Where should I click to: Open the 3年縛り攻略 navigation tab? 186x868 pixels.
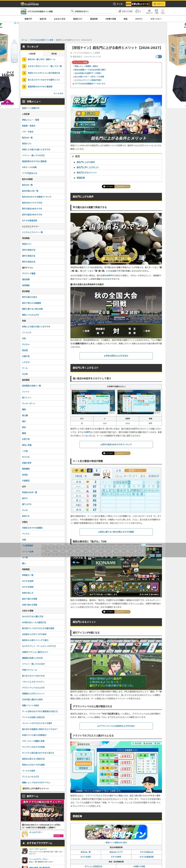click(x=110, y=19)
